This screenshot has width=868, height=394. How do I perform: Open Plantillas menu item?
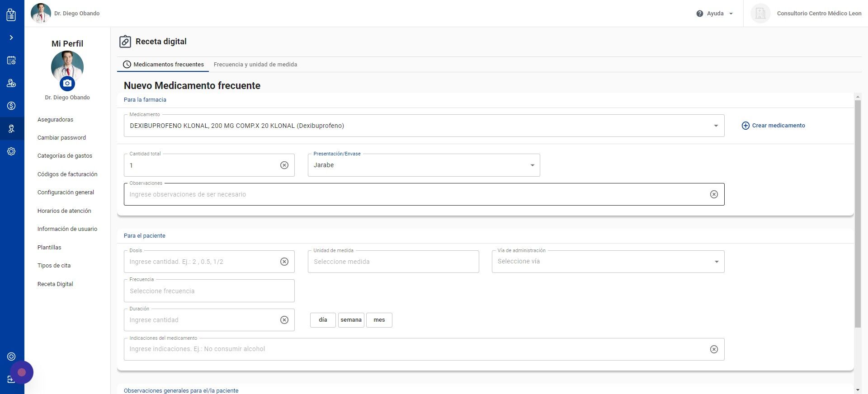coord(49,248)
